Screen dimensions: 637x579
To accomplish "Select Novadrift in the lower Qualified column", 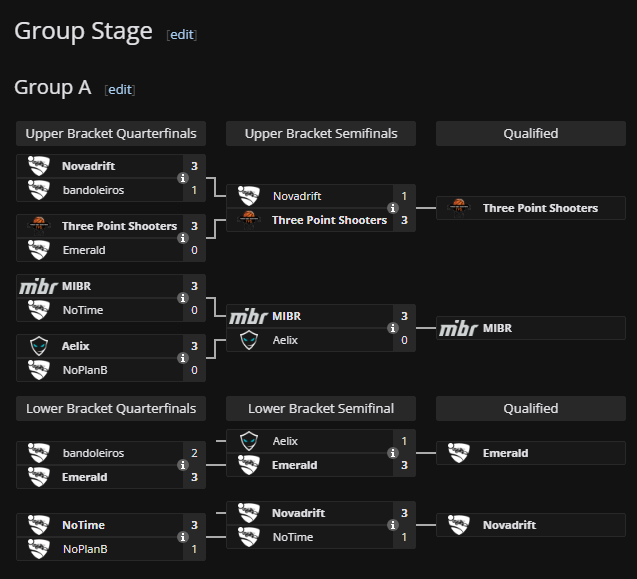I will pyautogui.click(x=509, y=525).
